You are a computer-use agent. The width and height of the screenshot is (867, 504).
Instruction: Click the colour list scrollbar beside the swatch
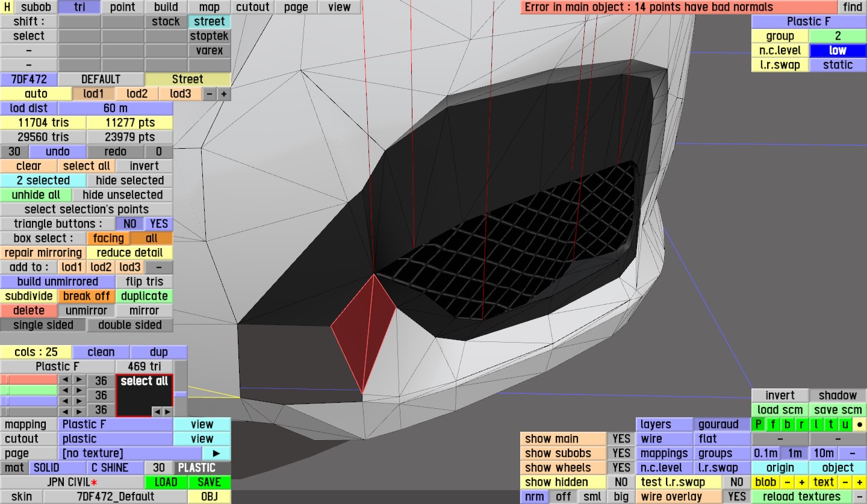181,388
